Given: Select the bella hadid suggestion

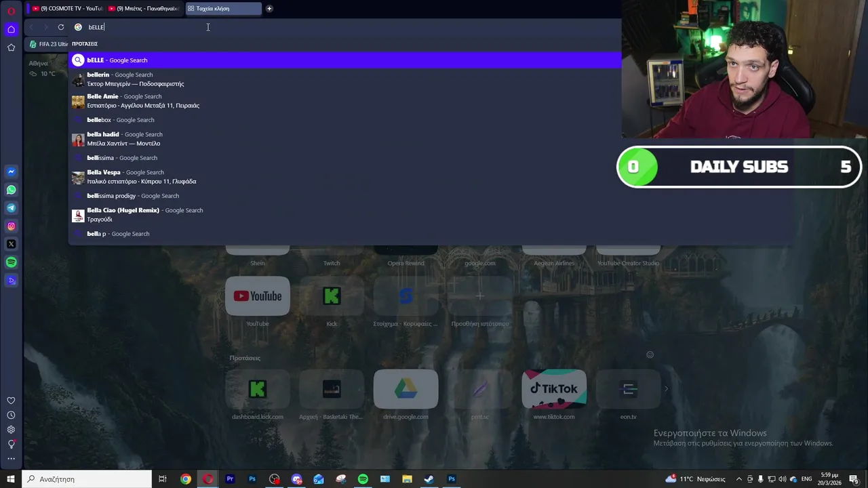Looking at the screenshot, I should coord(344,139).
